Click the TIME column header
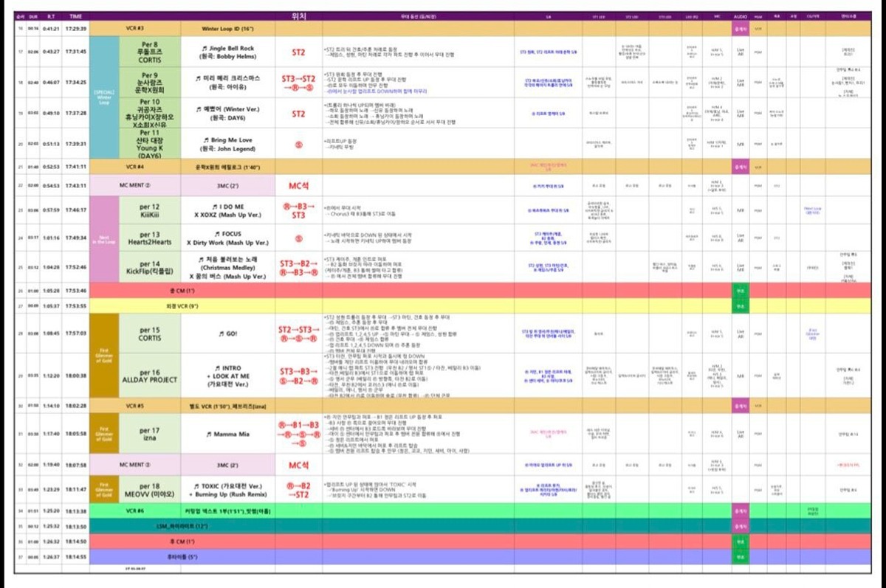The height and width of the screenshot is (588, 886). (76, 15)
